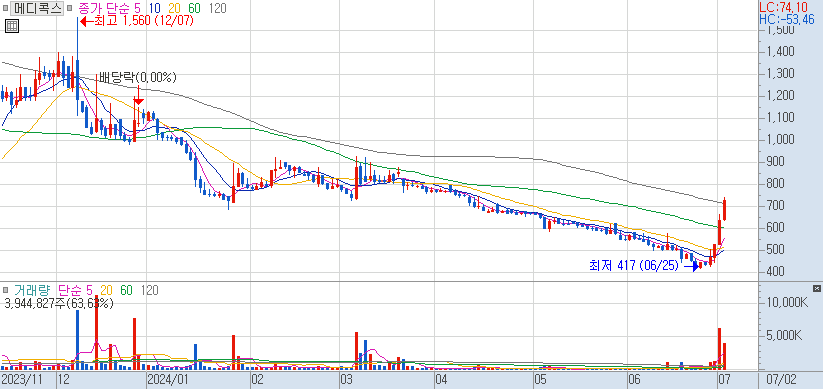The height and width of the screenshot is (389, 823).
Task: Close the volume panel with the x icon
Action: point(816,289)
